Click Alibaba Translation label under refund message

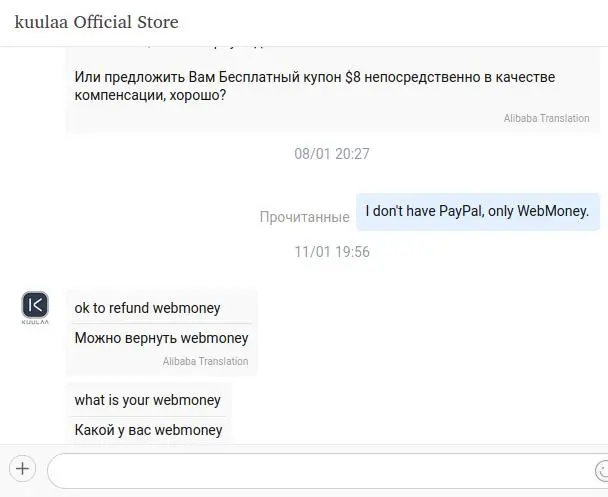(206, 361)
